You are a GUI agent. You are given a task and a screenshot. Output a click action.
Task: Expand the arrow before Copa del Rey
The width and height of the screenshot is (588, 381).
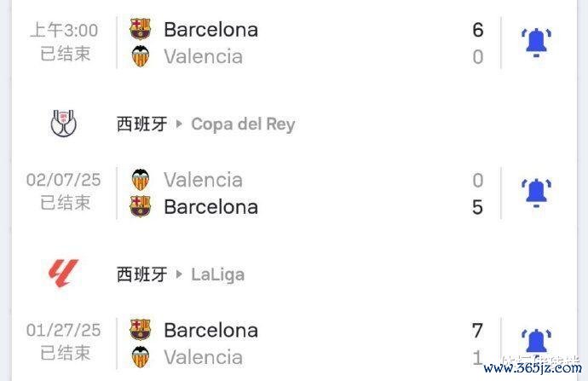180,124
